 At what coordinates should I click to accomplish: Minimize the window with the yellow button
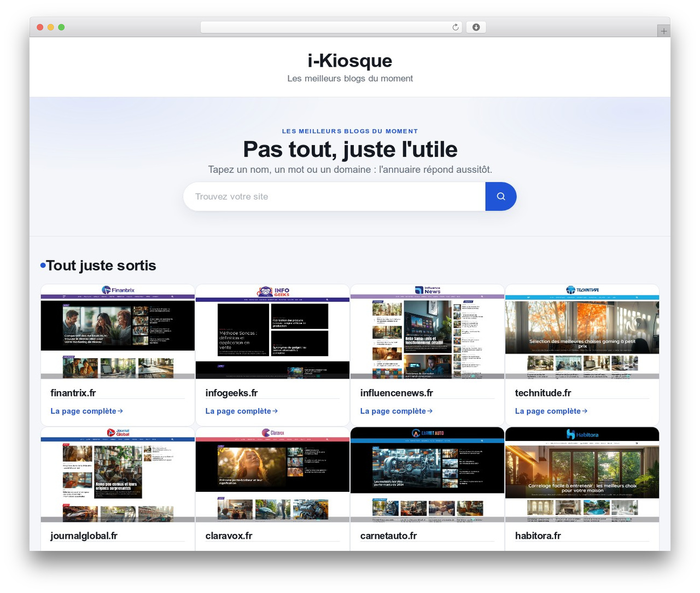click(x=50, y=27)
